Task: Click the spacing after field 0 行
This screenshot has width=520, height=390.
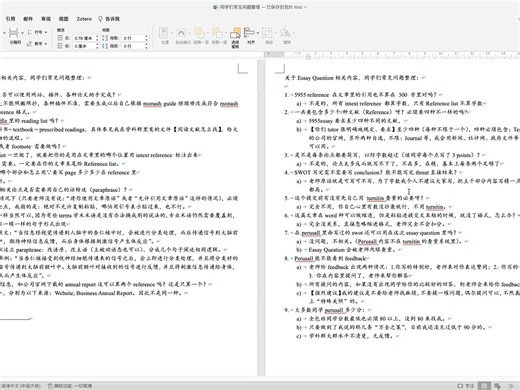Action: point(133,46)
